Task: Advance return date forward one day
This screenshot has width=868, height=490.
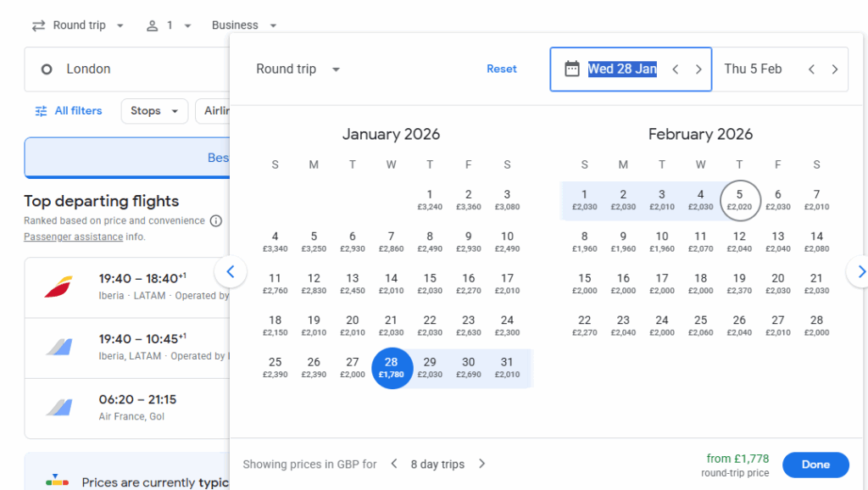Action: tap(835, 70)
